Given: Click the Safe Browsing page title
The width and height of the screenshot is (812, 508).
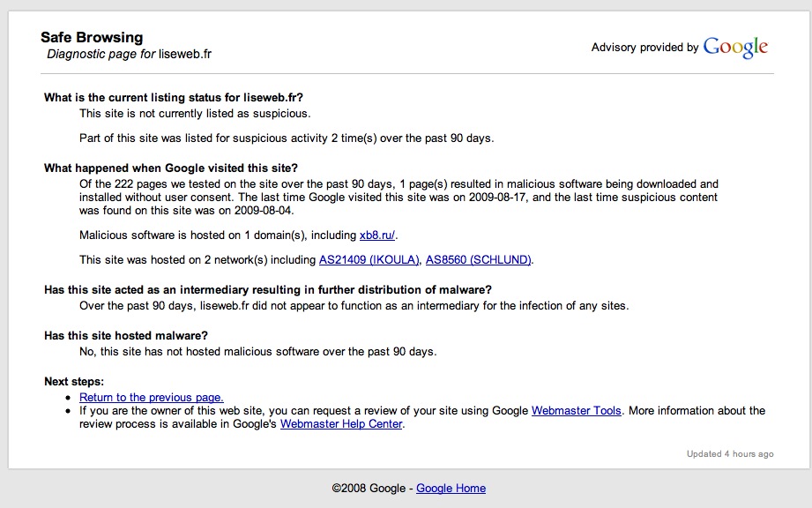Looking at the screenshot, I should coord(92,37).
